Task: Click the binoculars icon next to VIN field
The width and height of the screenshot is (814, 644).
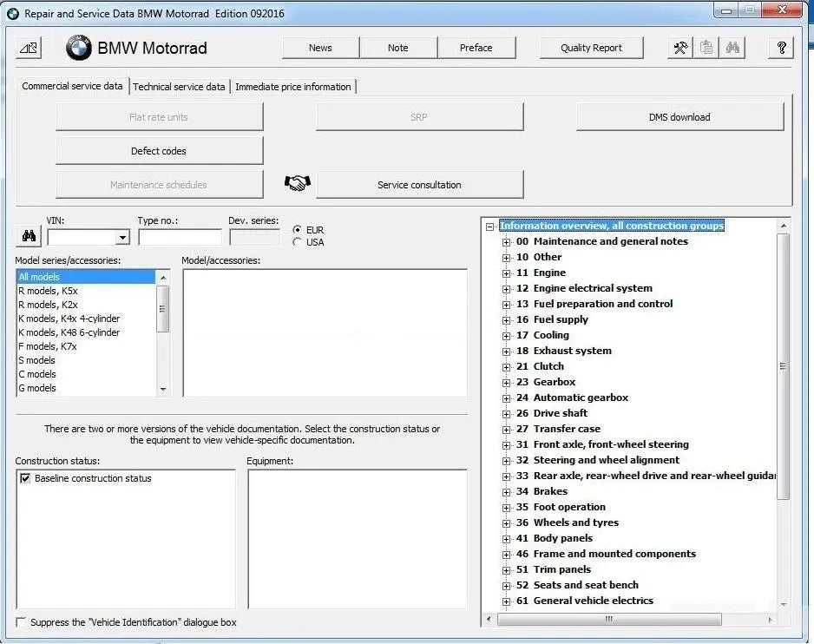Action: click(30, 235)
